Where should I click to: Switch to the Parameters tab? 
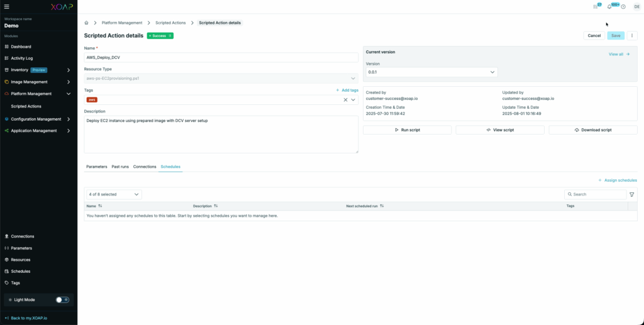pyautogui.click(x=96, y=167)
